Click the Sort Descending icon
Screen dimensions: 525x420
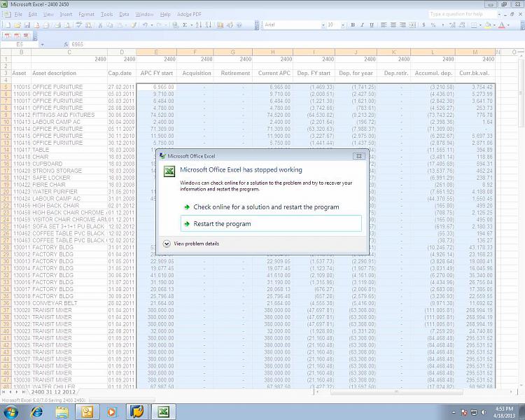point(208,25)
